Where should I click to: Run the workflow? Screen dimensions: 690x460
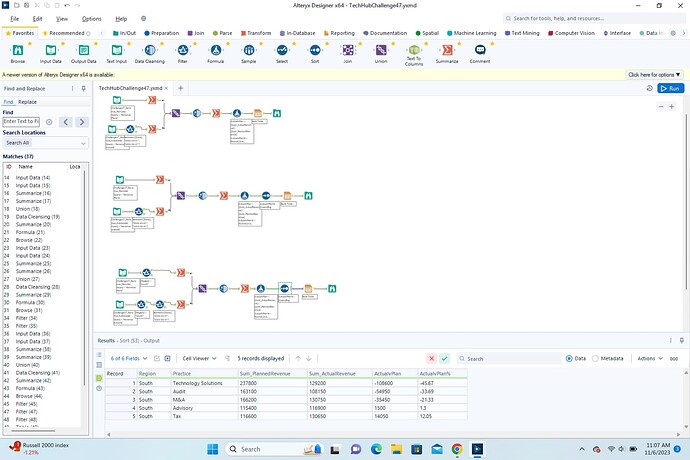point(671,88)
